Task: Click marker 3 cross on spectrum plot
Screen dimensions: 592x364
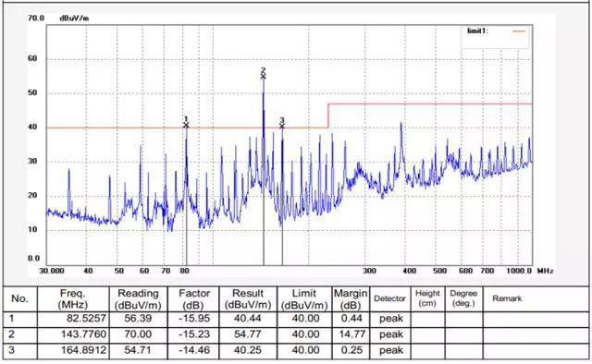Action: point(282,127)
